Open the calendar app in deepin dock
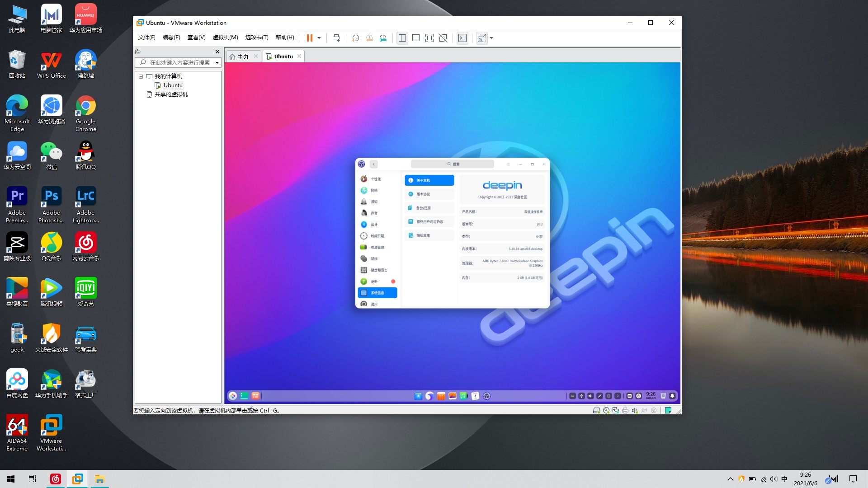 475,396
